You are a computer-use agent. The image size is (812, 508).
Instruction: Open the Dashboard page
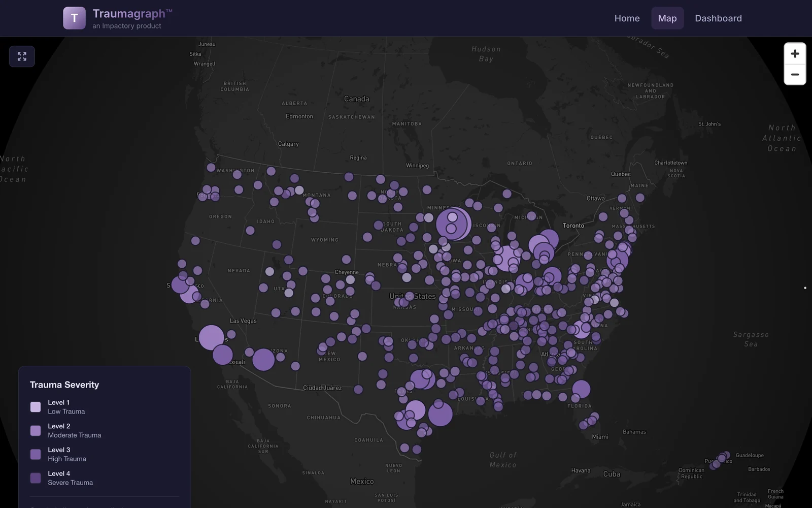coord(718,18)
